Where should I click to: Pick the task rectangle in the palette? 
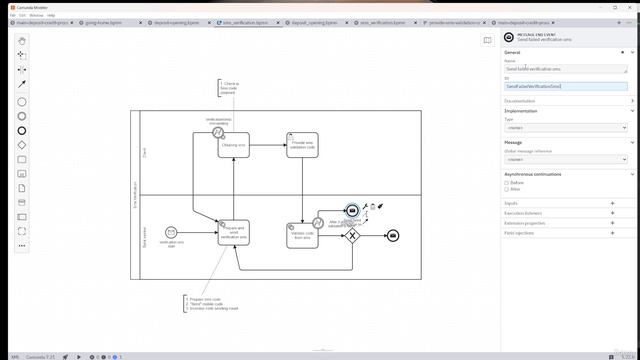pos(22,160)
